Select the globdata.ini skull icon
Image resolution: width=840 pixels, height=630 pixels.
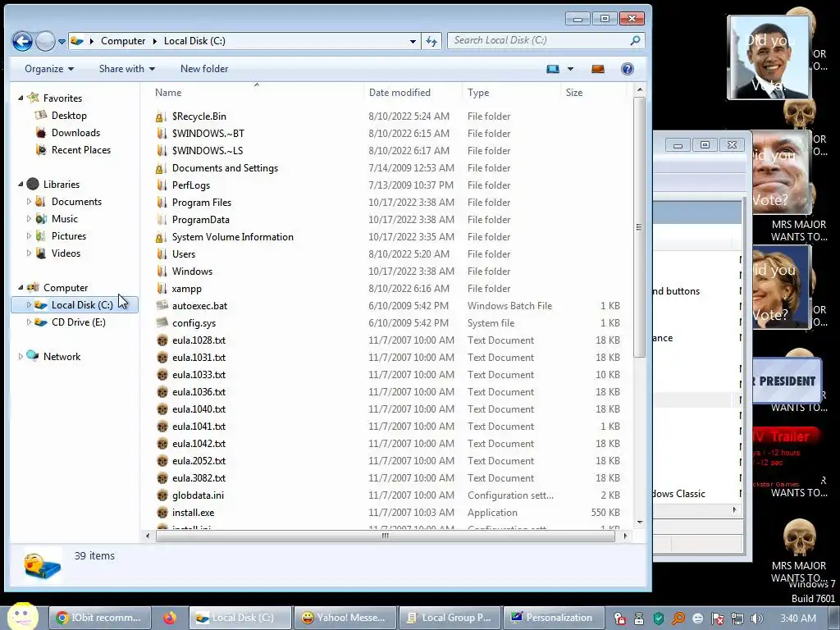pos(162,495)
